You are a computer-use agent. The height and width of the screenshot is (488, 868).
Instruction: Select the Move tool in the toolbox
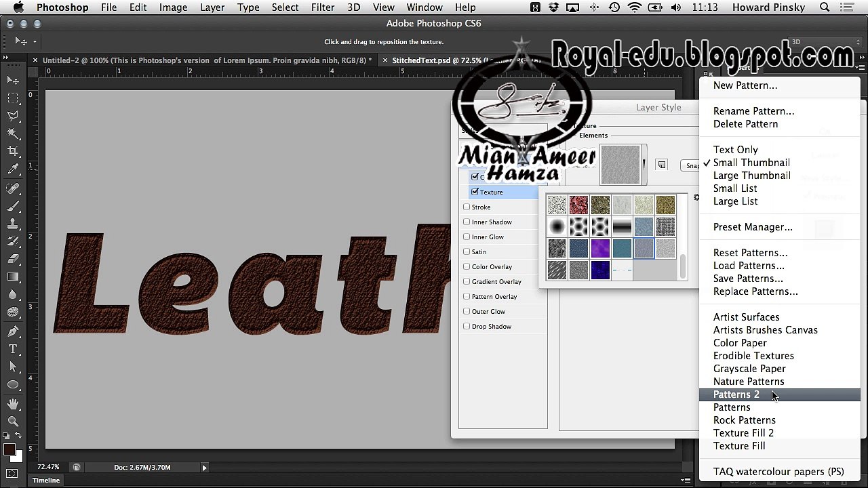(13, 80)
